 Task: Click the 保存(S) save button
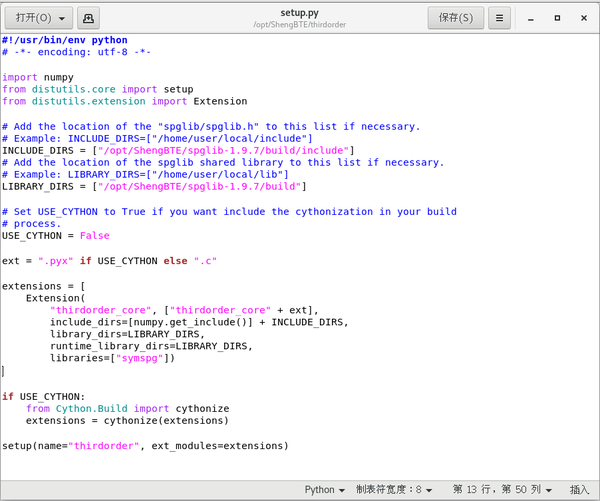[x=456, y=18]
